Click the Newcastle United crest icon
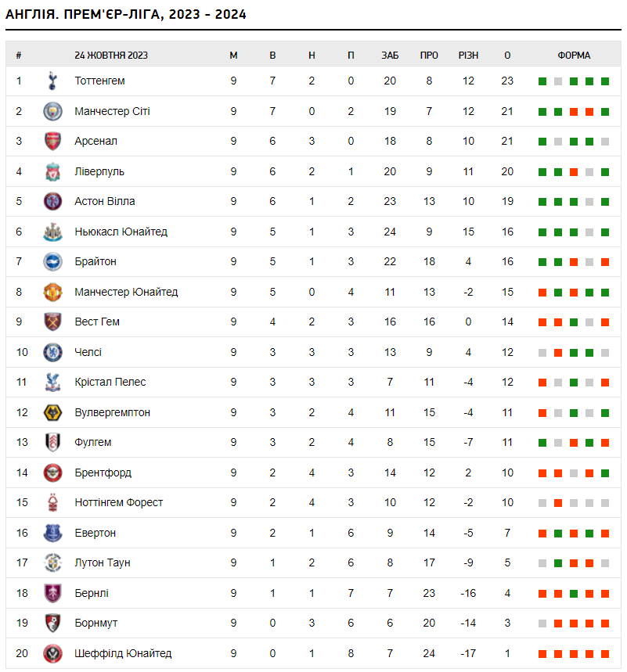The width and height of the screenshot is (627, 672). point(52,232)
